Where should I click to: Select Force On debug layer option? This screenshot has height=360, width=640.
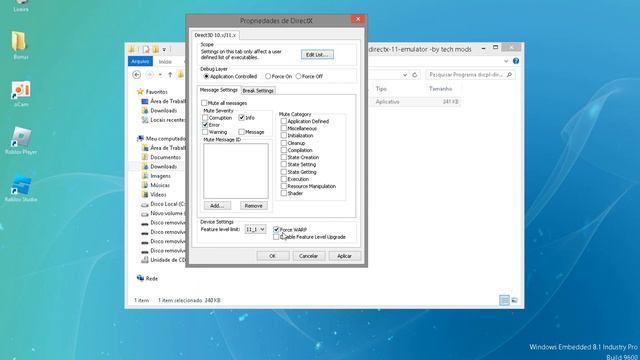(x=268, y=76)
